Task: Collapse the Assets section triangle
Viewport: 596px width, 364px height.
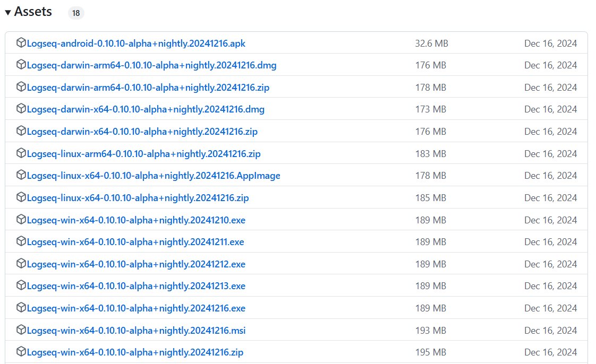Action: pos(8,13)
